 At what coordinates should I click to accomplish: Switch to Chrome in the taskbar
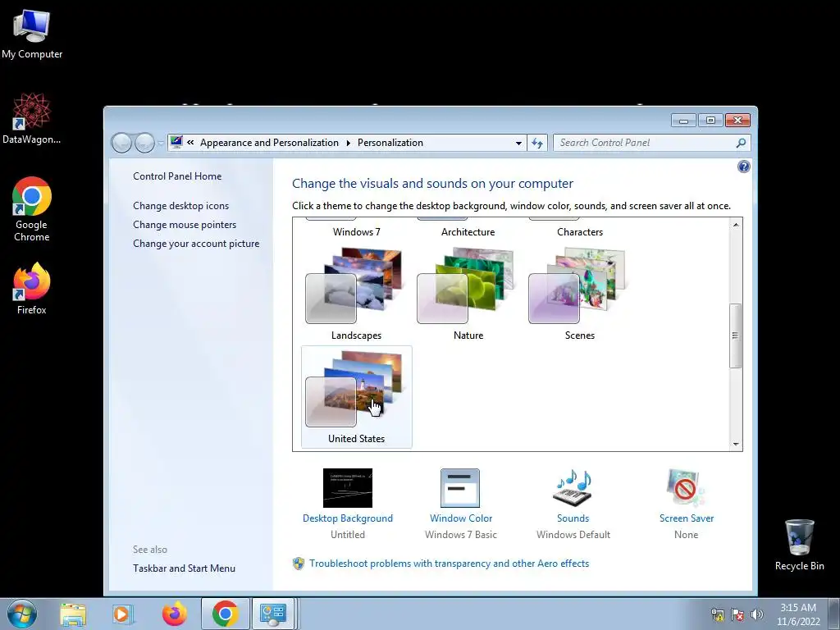[225, 614]
